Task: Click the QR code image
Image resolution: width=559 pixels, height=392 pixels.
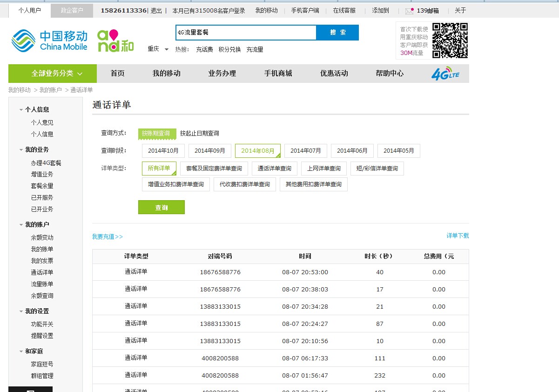Action: click(449, 41)
